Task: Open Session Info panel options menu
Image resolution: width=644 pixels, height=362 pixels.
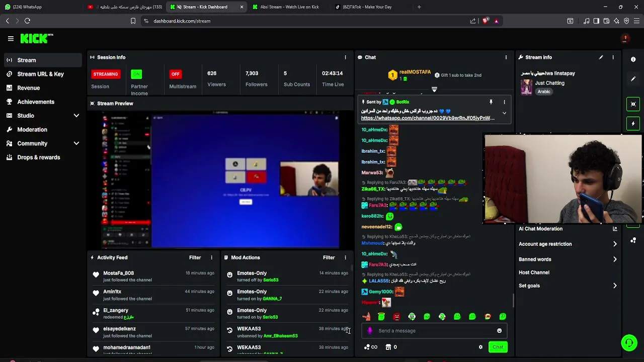Action: (x=345, y=57)
